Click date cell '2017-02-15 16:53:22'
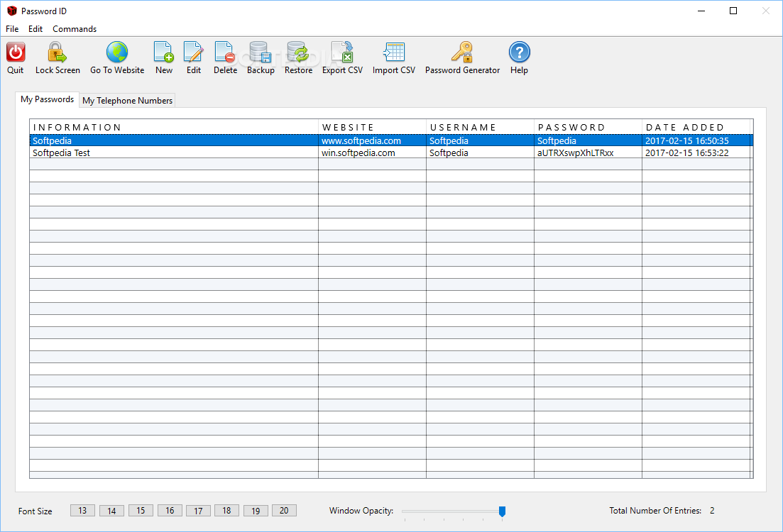 coord(696,153)
